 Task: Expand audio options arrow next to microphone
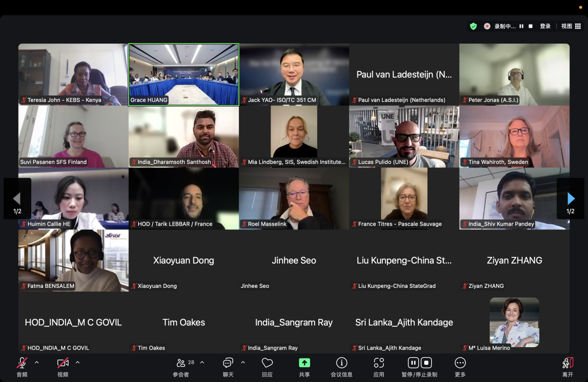coord(37,363)
